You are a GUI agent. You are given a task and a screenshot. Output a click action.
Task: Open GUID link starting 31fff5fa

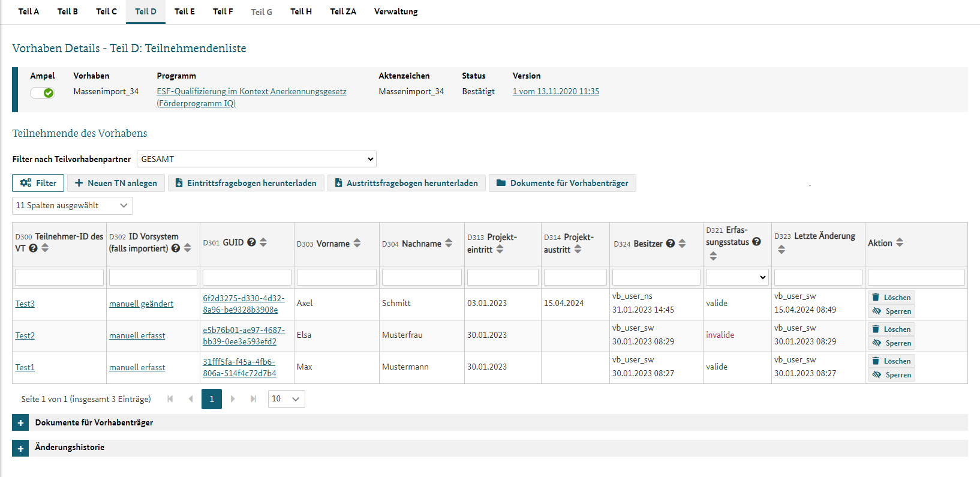[239, 368]
